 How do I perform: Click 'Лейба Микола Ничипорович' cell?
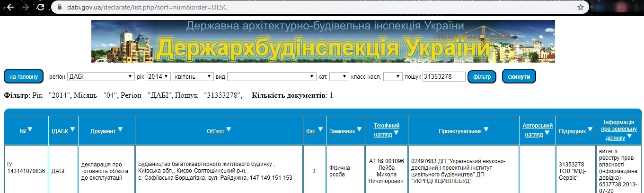click(x=387, y=171)
